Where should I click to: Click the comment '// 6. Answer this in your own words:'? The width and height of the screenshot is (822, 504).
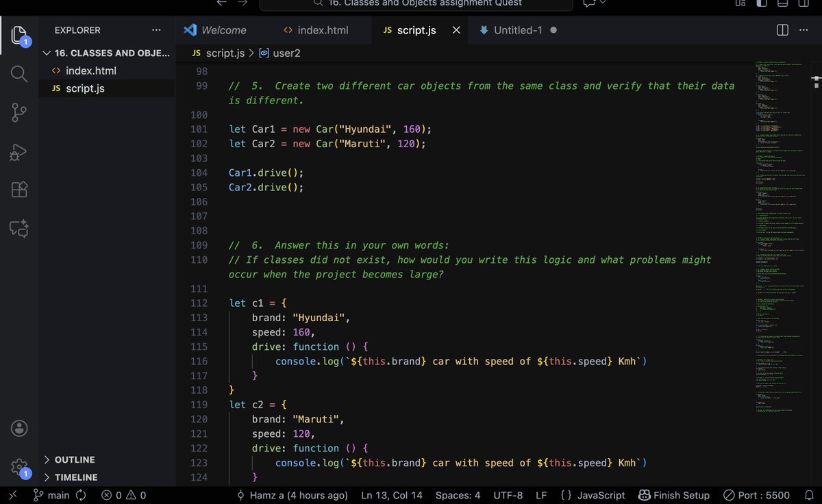[x=339, y=245]
